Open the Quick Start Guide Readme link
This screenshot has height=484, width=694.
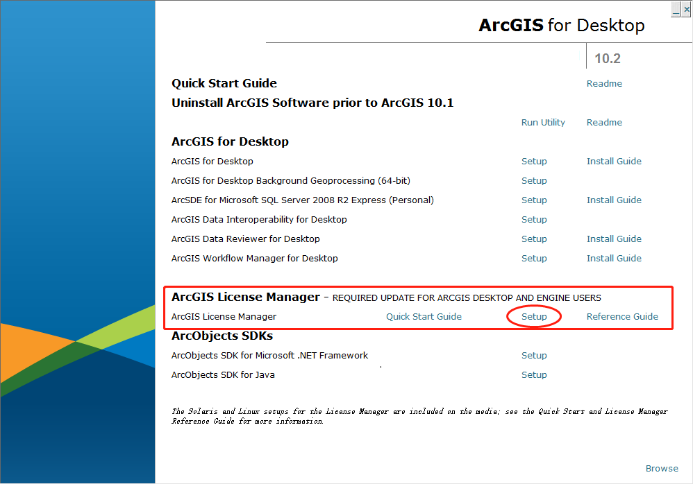coord(604,84)
